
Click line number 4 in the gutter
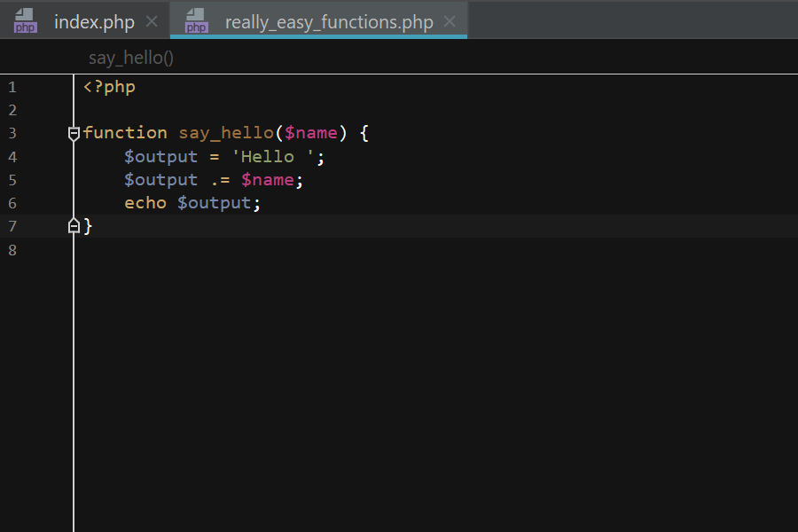point(12,157)
